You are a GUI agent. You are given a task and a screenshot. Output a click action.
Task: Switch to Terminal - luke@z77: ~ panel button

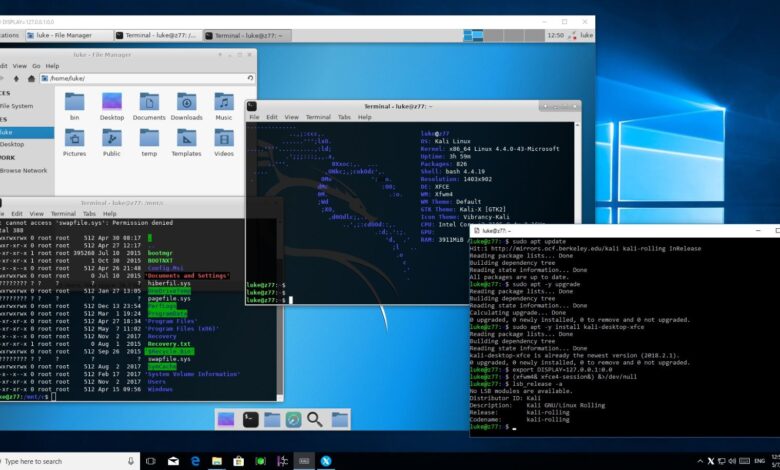click(x=247, y=35)
